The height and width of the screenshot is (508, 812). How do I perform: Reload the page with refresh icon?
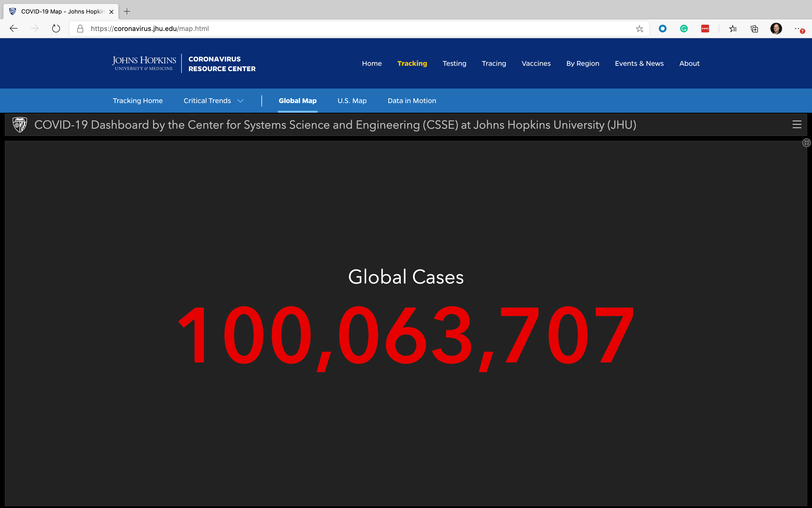coord(56,29)
